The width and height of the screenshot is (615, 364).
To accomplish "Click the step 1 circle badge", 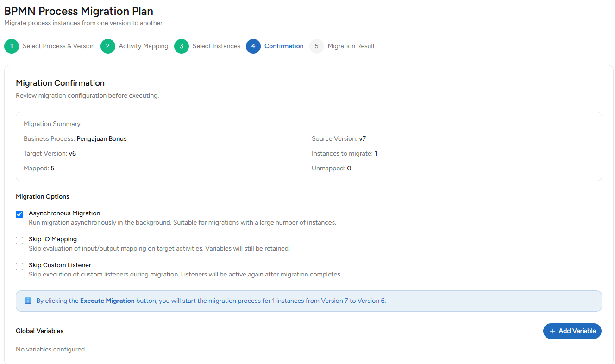I will 12,46.
